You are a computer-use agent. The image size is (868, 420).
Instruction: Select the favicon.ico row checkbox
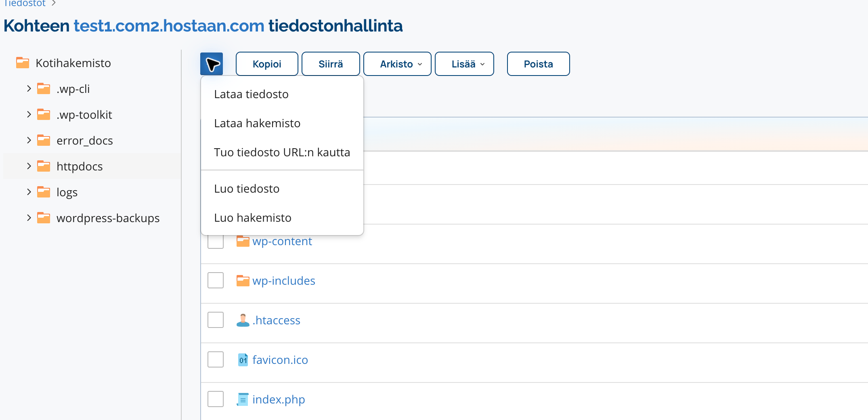click(x=216, y=359)
